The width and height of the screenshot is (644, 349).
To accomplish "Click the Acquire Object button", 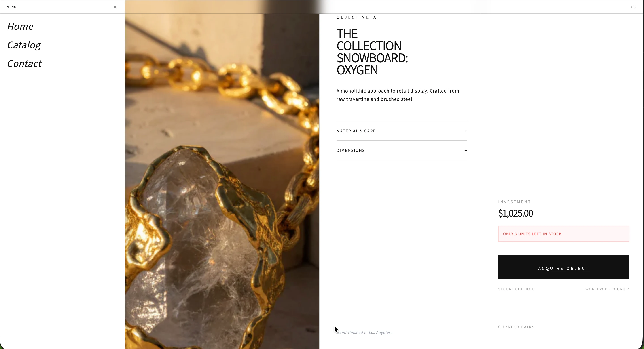I will (x=563, y=267).
